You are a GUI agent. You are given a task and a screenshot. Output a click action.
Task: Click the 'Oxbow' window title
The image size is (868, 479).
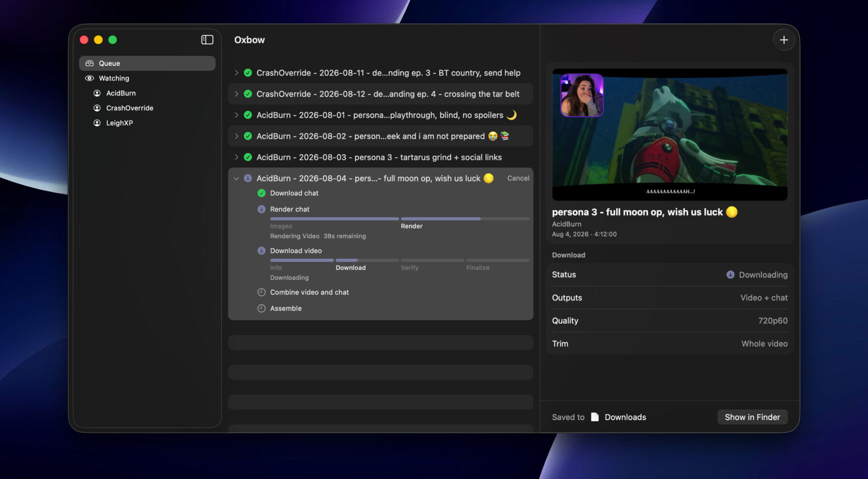pyautogui.click(x=249, y=40)
